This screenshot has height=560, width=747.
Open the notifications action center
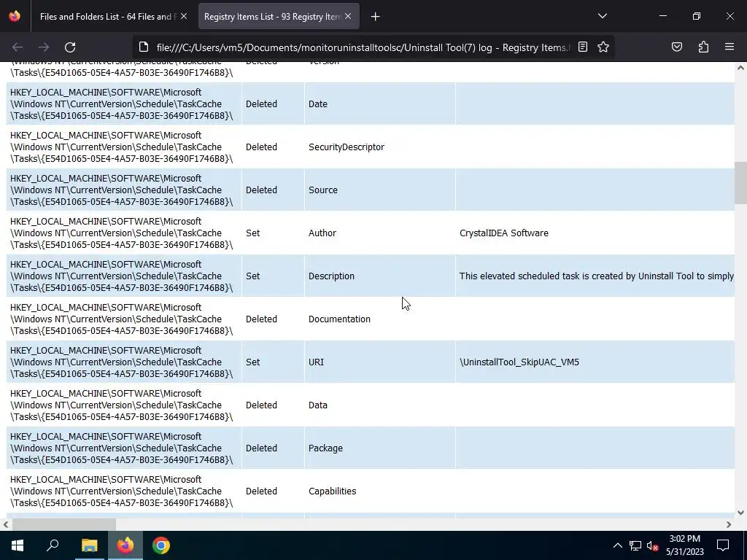point(723,545)
